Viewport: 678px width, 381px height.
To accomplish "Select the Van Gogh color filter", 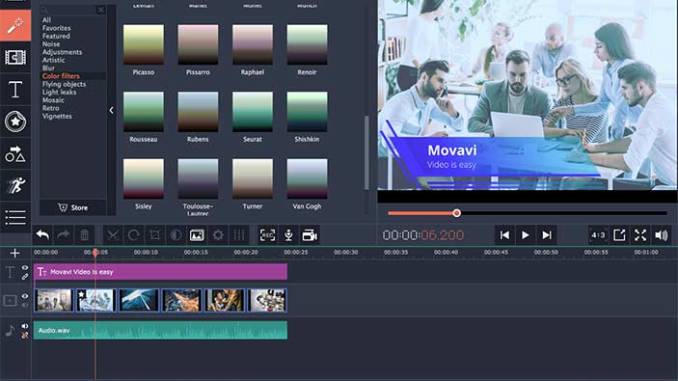I will [307, 179].
